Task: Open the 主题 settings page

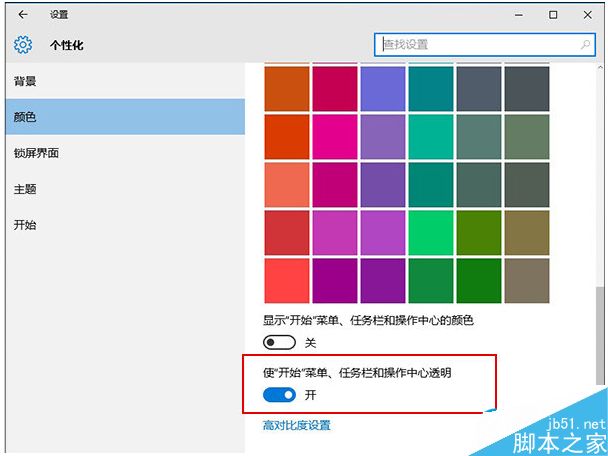Action: pyautogui.click(x=125, y=189)
